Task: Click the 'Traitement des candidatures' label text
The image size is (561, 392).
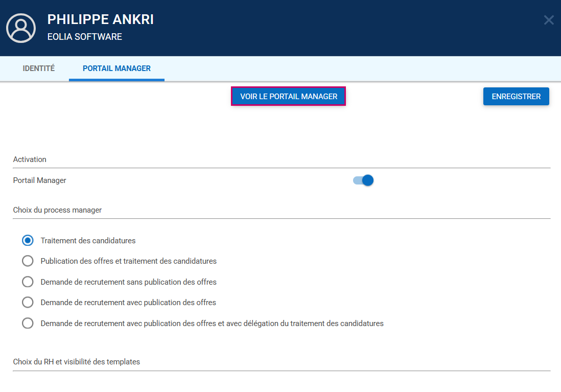Action: coord(88,240)
